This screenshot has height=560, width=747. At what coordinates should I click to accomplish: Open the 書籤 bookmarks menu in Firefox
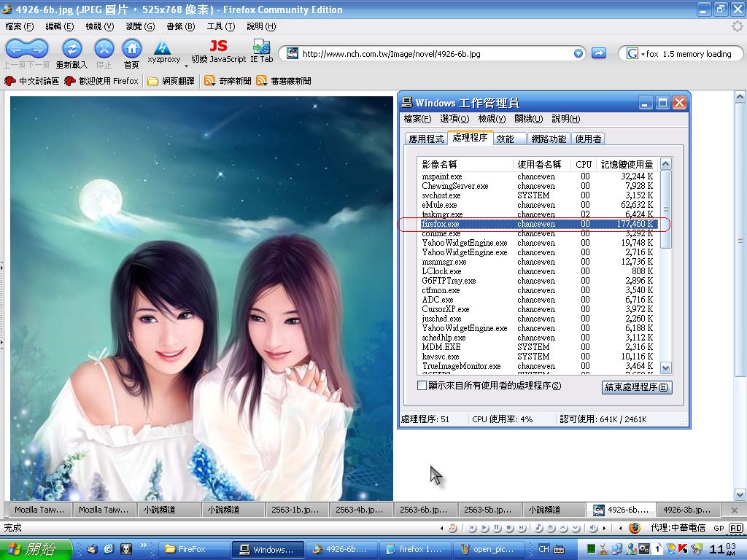[x=180, y=26]
